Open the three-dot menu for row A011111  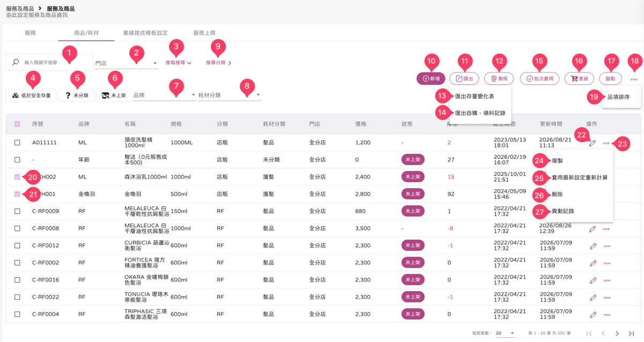click(606, 143)
